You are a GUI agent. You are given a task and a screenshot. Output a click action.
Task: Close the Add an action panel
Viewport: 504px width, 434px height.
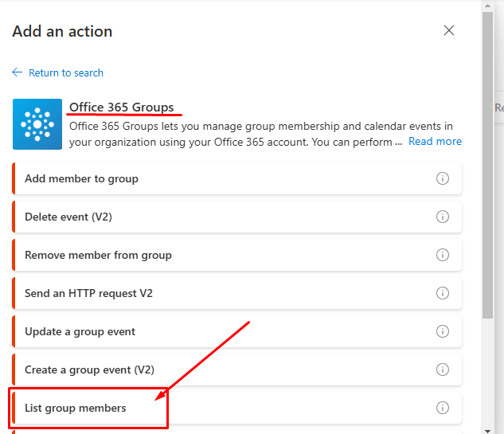[449, 30]
